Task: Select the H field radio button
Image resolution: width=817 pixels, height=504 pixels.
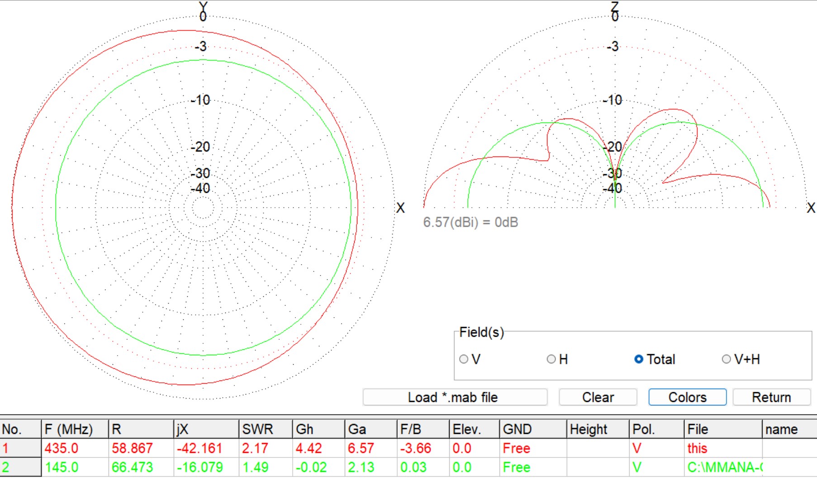Action: [551, 359]
